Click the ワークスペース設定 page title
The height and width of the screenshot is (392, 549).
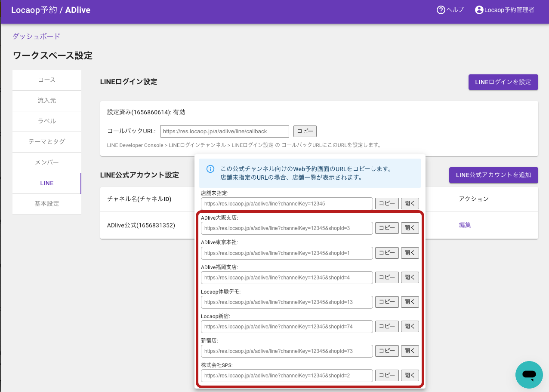(x=52, y=55)
